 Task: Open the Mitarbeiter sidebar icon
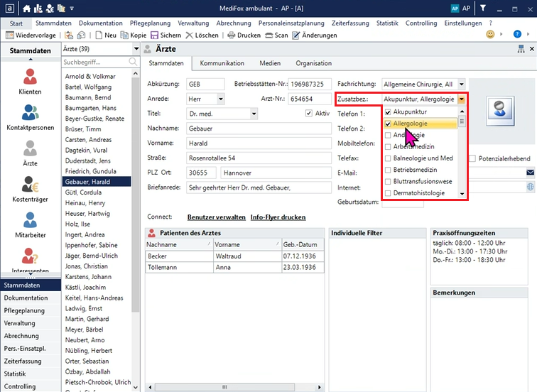click(30, 222)
